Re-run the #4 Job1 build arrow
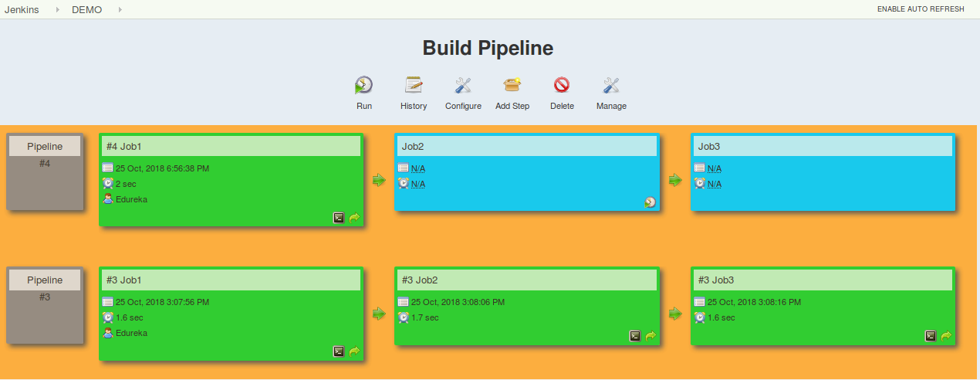The height and width of the screenshot is (380, 980). [x=354, y=218]
